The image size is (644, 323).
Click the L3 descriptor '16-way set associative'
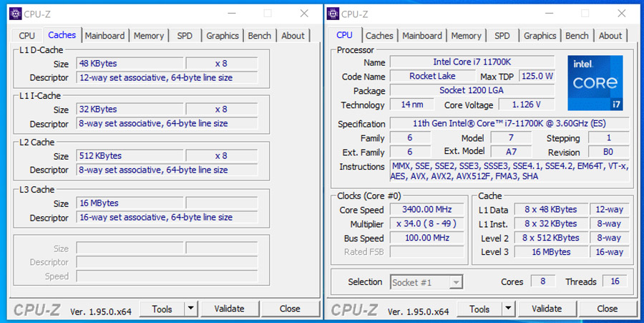167,218
